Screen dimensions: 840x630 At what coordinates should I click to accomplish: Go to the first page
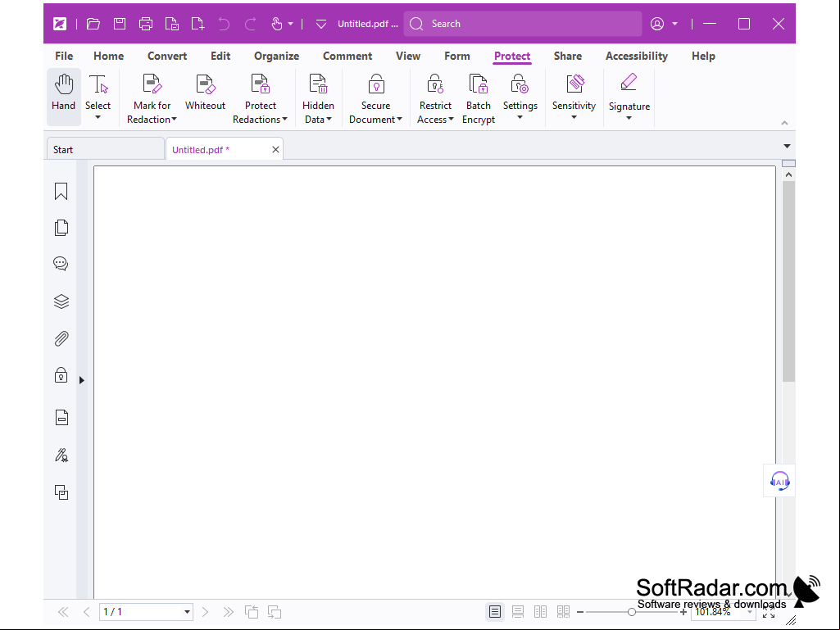click(63, 612)
